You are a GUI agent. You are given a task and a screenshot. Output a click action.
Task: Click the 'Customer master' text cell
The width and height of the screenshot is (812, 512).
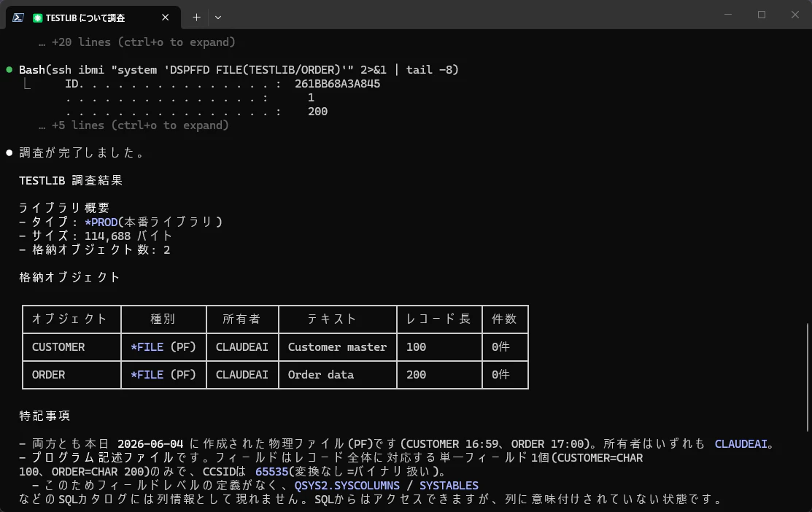click(x=337, y=347)
